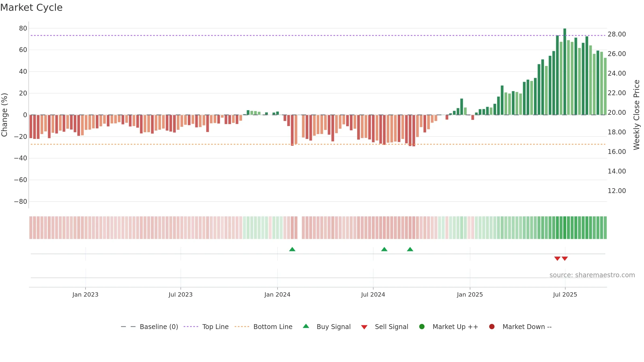
Task: Click the 80 value on the change axis
Action: (x=23, y=28)
